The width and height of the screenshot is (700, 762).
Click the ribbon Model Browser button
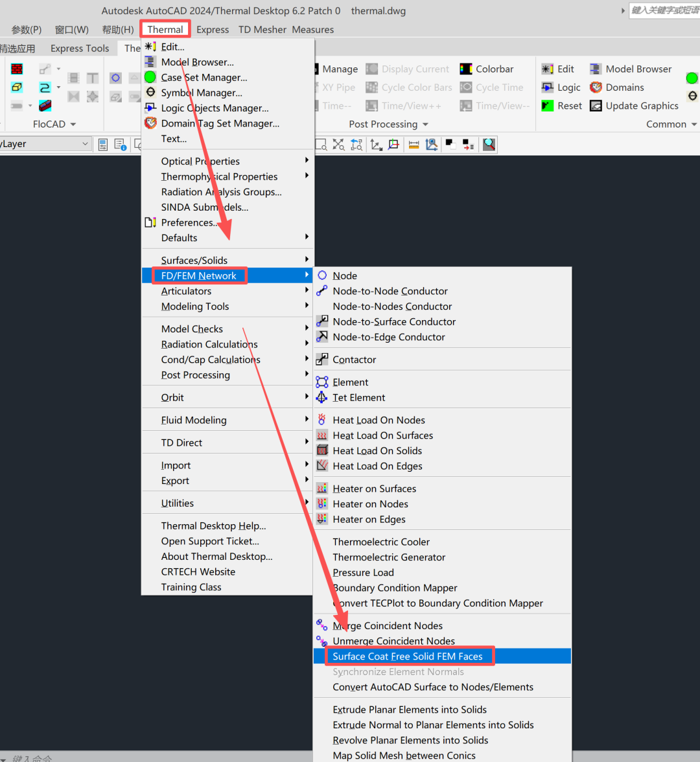click(x=631, y=69)
